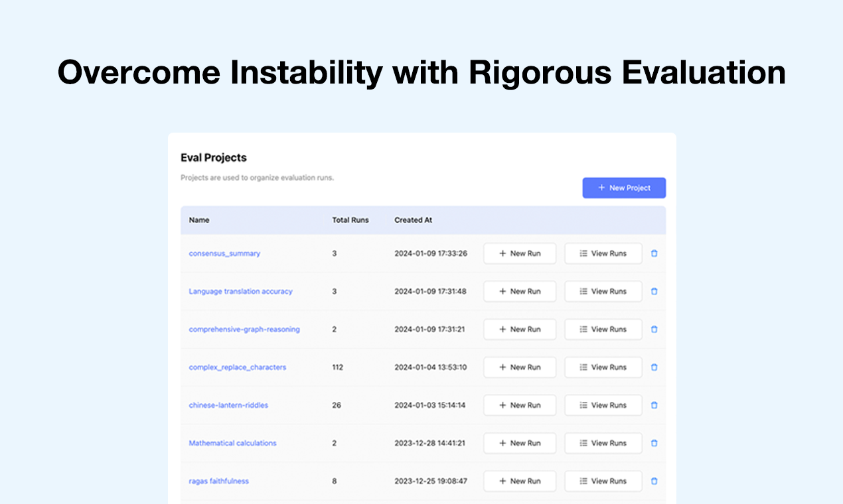Click the Overcome Instability headline

click(421, 72)
